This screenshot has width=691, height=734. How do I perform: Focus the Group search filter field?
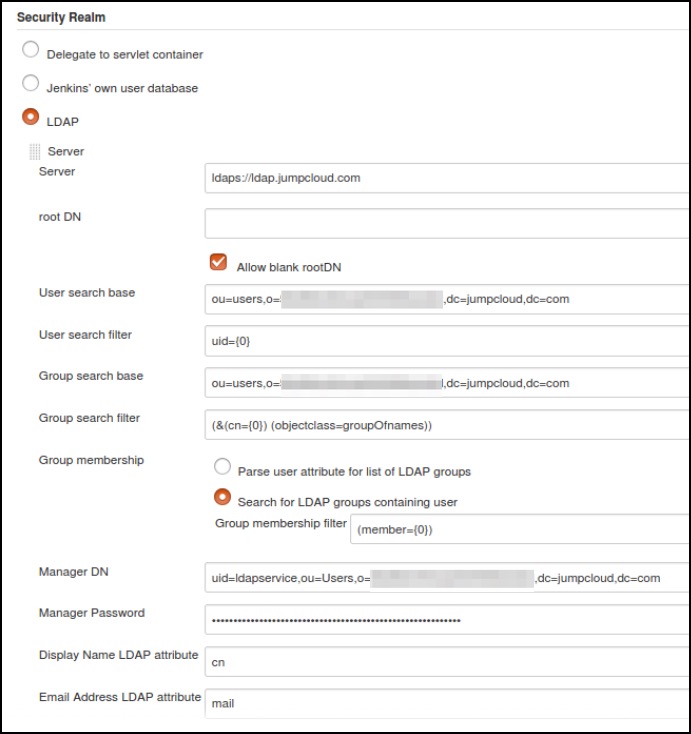[446, 425]
